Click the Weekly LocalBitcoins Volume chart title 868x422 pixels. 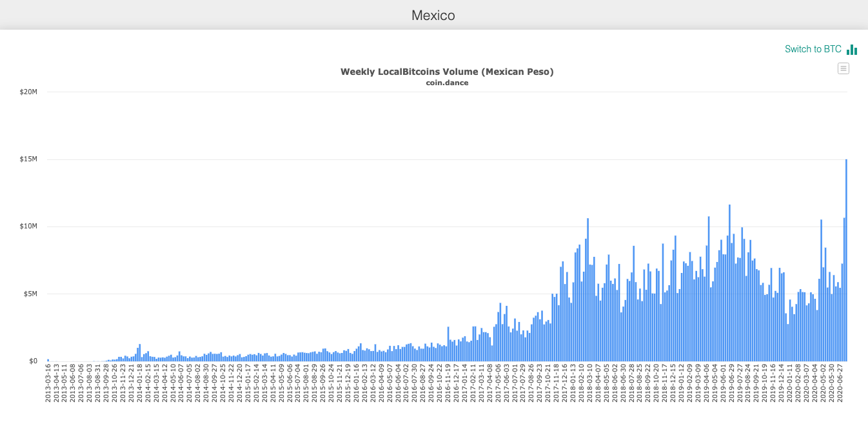pyautogui.click(x=448, y=72)
